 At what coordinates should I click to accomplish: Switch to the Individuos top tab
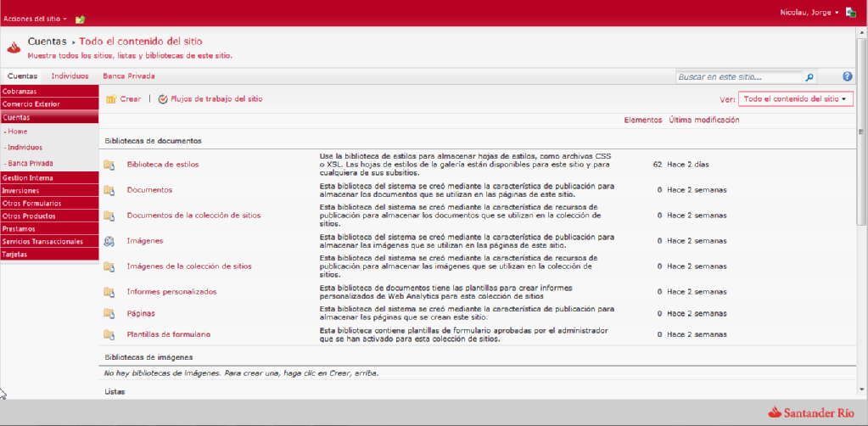click(70, 76)
